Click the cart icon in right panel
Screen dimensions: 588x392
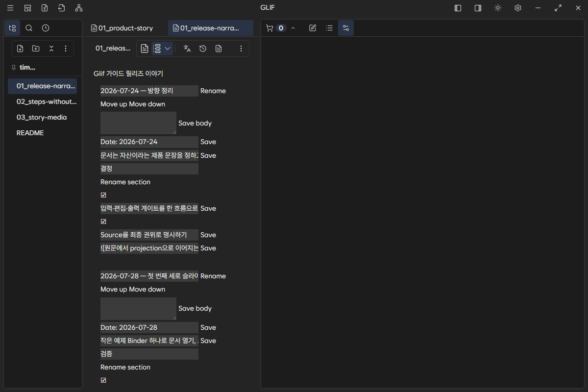(269, 28)
